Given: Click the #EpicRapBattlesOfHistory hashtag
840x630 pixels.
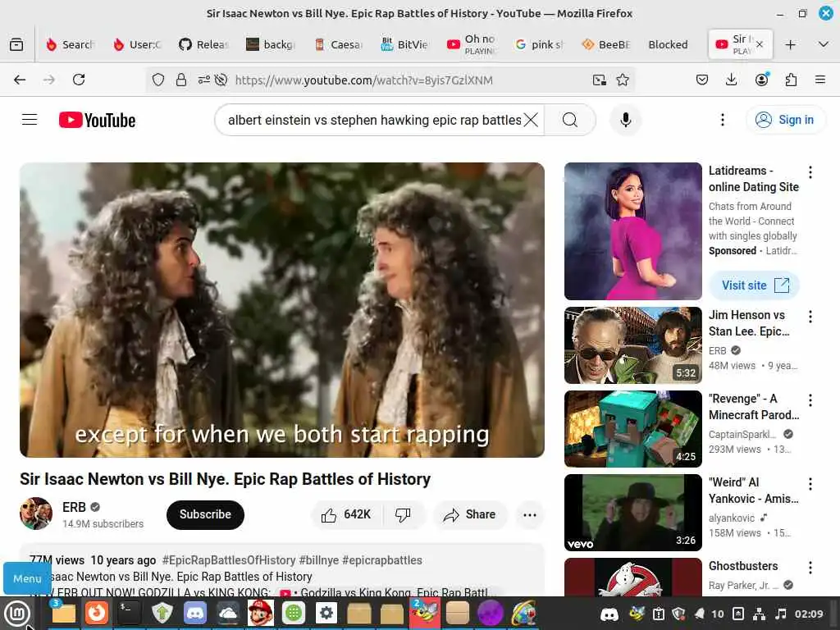Looking at the screenshot, I should tap(229, 560).
